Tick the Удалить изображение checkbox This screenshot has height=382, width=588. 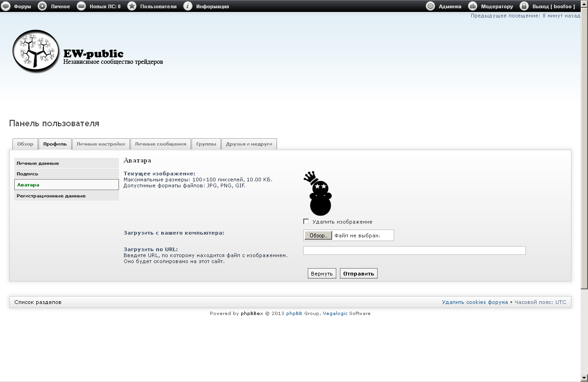[306, 221]
